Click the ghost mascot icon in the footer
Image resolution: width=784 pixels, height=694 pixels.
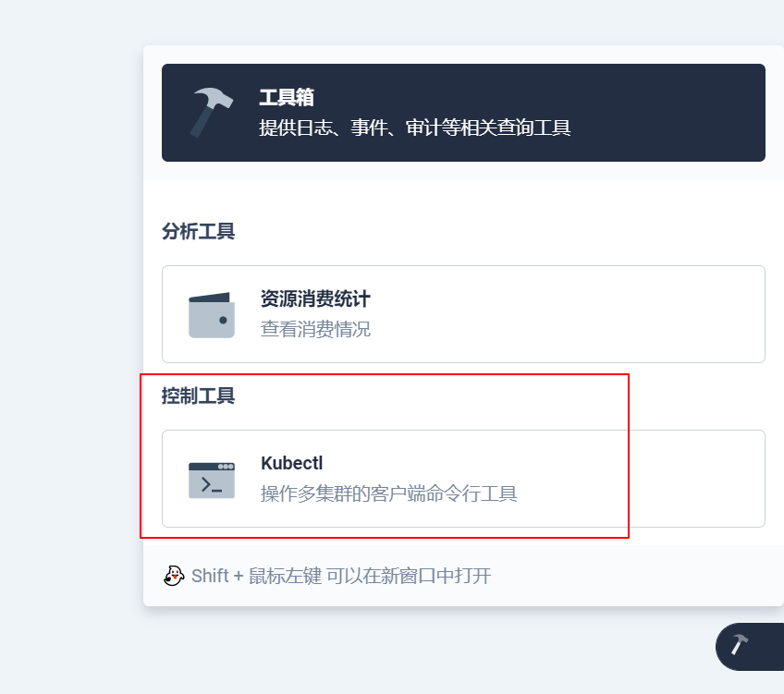pos(174,576)
